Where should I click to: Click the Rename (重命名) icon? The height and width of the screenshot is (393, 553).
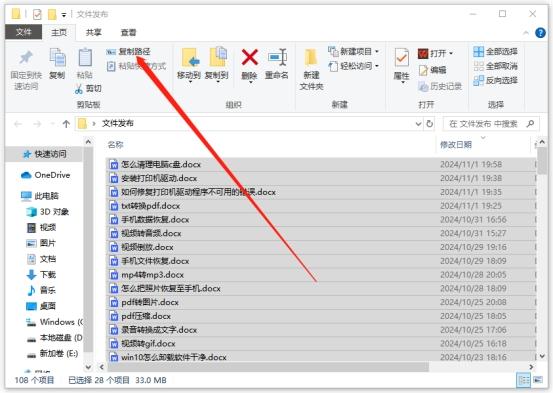coord(277,57)
